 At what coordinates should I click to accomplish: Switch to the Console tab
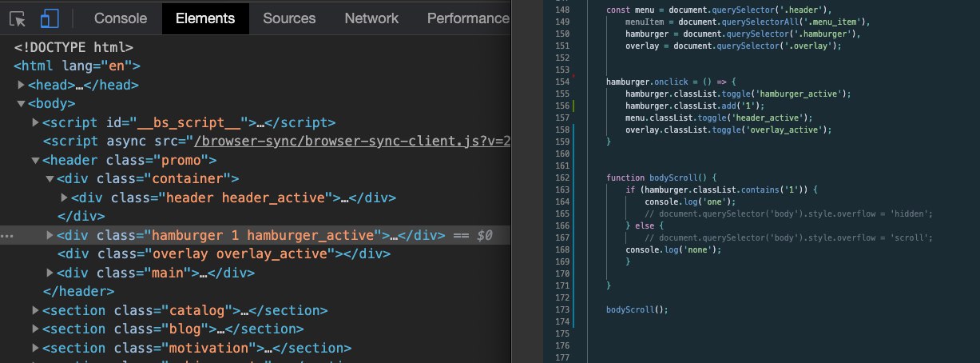[121, 18]
